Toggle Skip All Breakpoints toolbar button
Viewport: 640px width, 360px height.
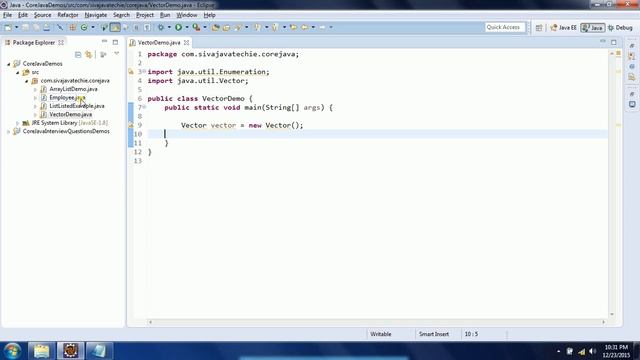pos(60,27)
